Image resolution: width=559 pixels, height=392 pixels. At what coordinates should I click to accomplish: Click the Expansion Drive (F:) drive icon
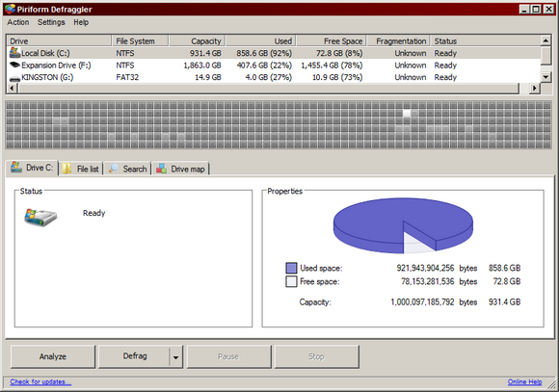point(14,65)
